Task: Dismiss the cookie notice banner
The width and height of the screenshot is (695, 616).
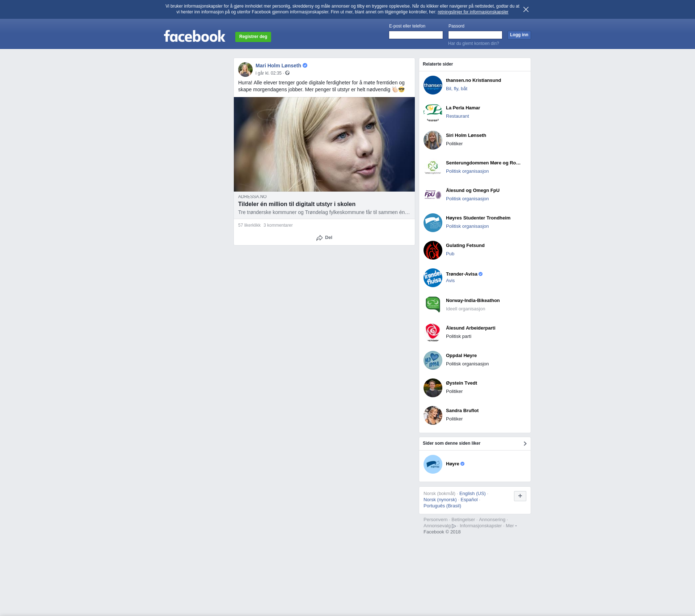Action: pos(526,9)
